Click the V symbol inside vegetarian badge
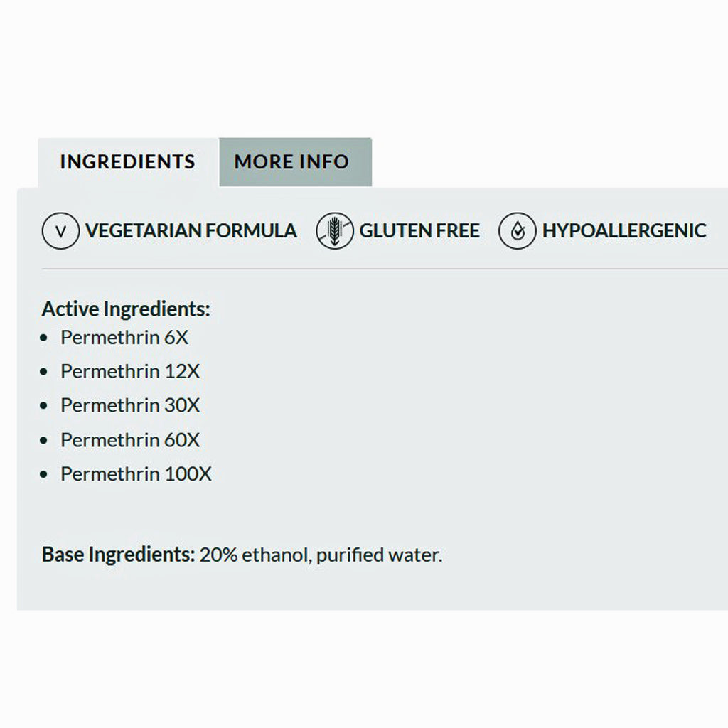The image size is (728, 728). pyautogui.click(x=60, y=231)
